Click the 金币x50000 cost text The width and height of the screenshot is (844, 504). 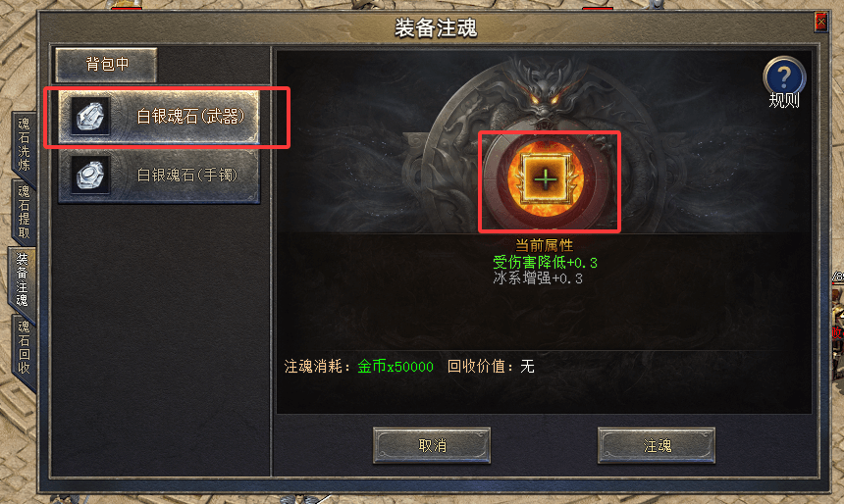(396, 367)
